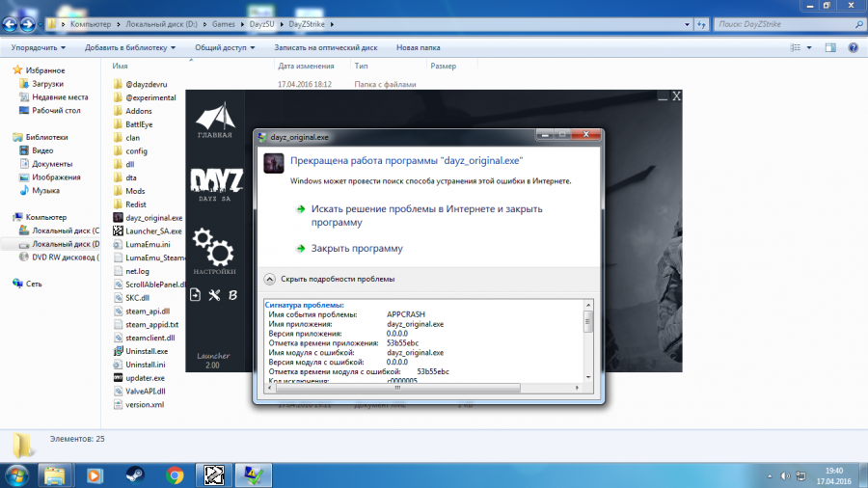Click Закрыть программу option
868x488 pixels.
[356, 248]
